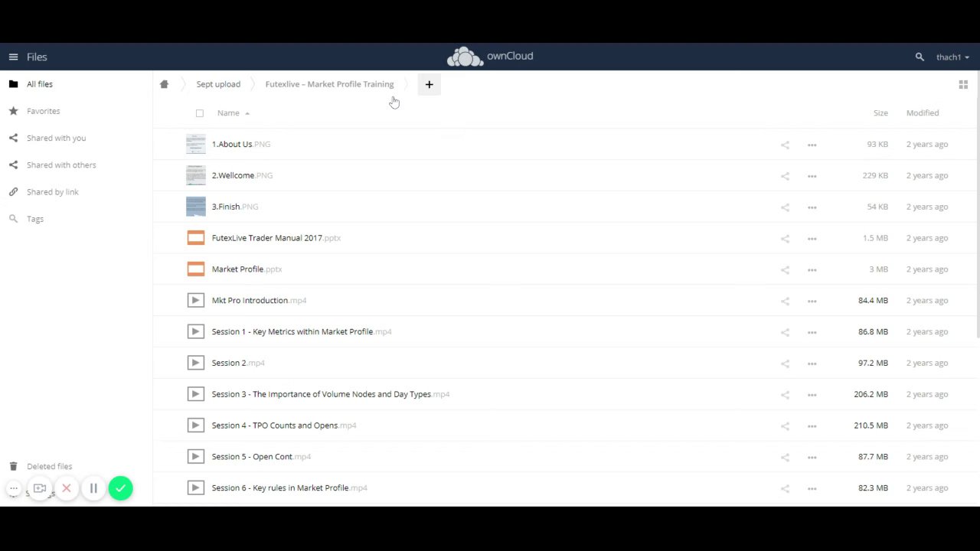Open Futexlive – Market Profile Training breadcrumb
Image resolution: width=980 pixels, height=551 pixels.
[329, 84]
